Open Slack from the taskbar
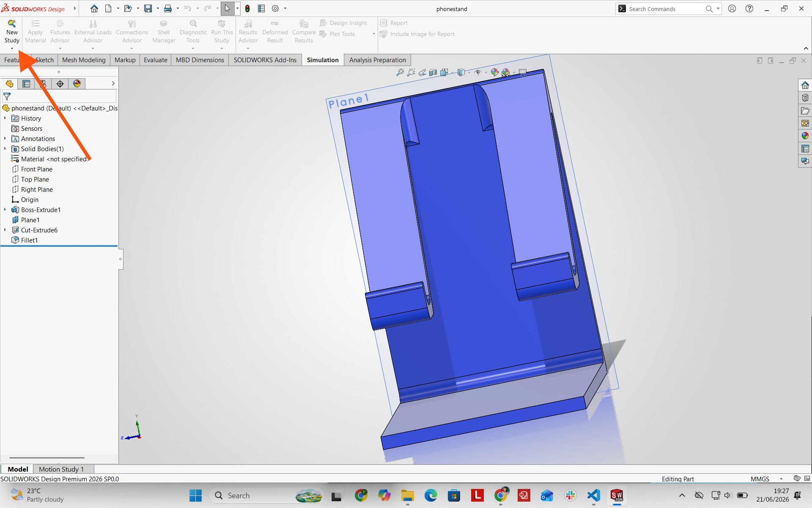The width and height of the screenshot is (812, 508). [x=571, y=495]
